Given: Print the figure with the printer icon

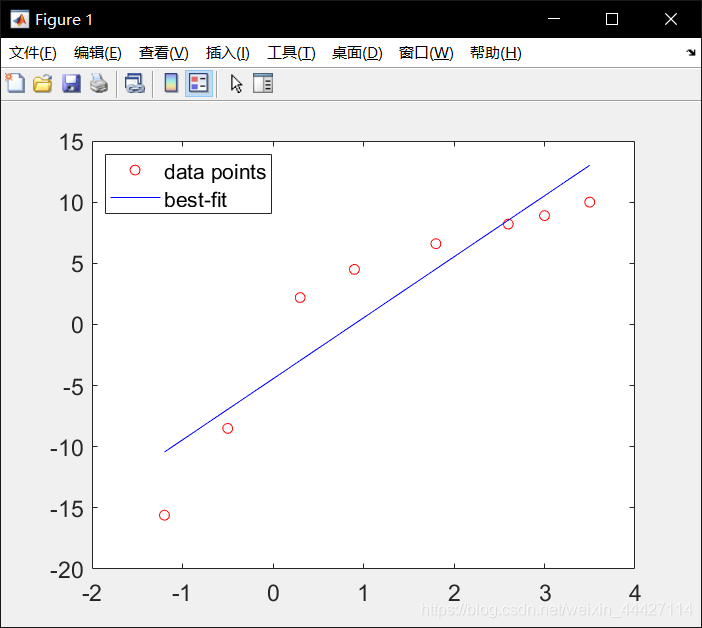Looking at the screenshot, I should click(99, 83).
